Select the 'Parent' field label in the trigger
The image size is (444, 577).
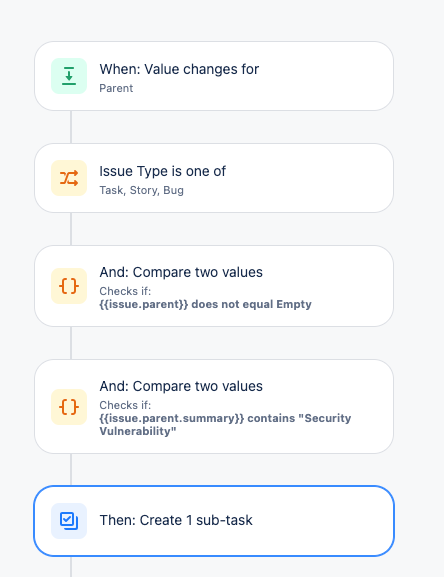116,88
